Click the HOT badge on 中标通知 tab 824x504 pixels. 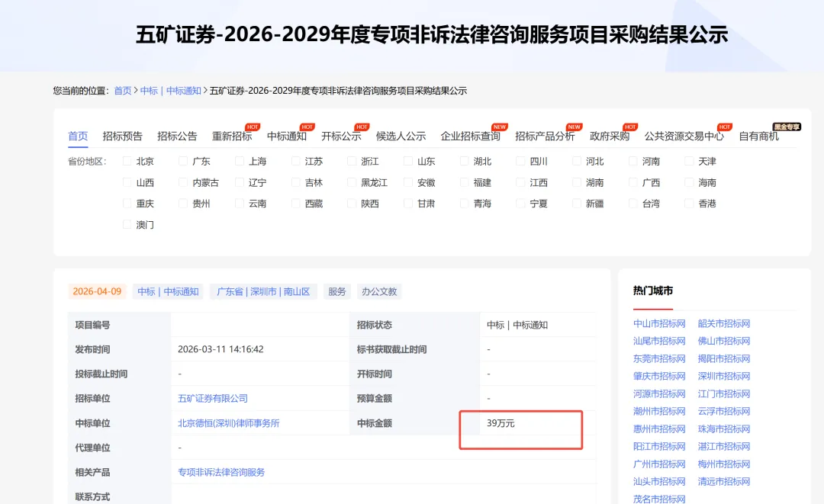point(307,125)
